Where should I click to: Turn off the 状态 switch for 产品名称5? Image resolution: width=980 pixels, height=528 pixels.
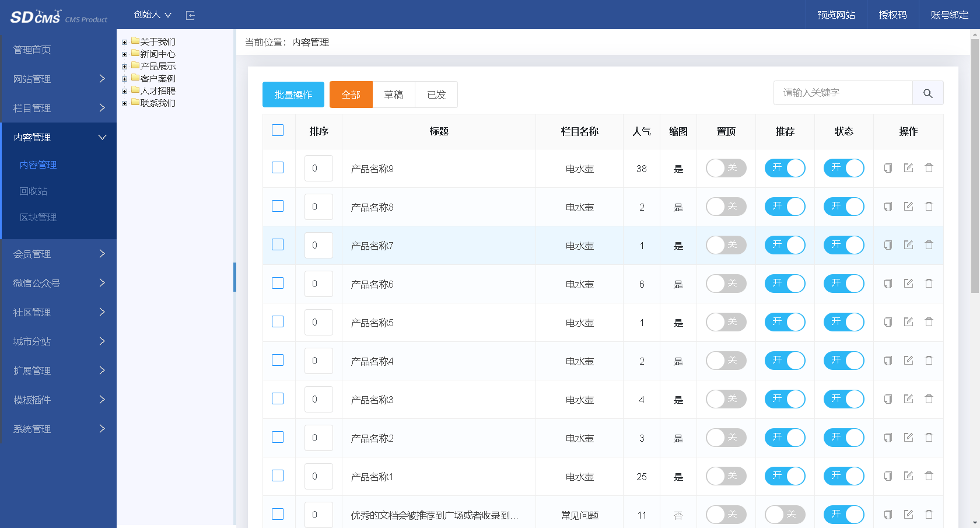[844, 322]
